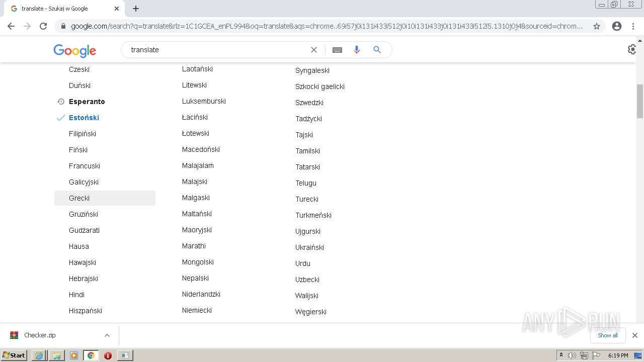Open Internet Explorer from taskbar
This screenshot has height=362, width=644.
pos(39,355)
